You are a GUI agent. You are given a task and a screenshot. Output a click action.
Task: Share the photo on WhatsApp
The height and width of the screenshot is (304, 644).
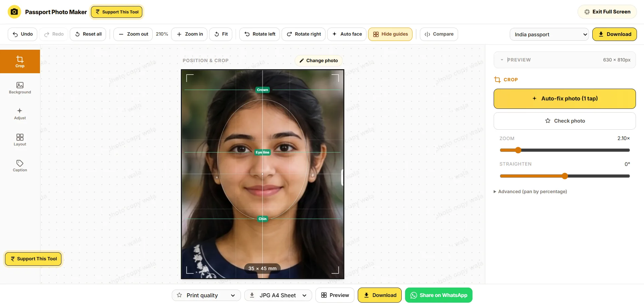pos(439,295)
